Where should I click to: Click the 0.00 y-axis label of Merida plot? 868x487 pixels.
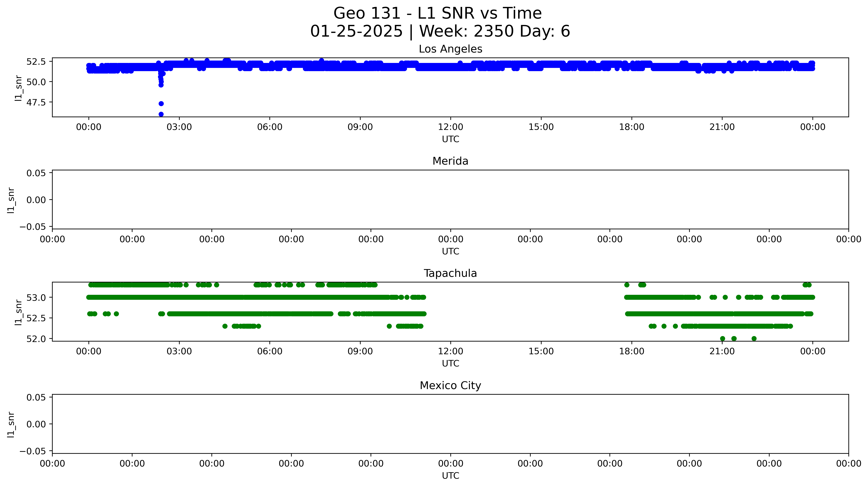click(36, 200)
